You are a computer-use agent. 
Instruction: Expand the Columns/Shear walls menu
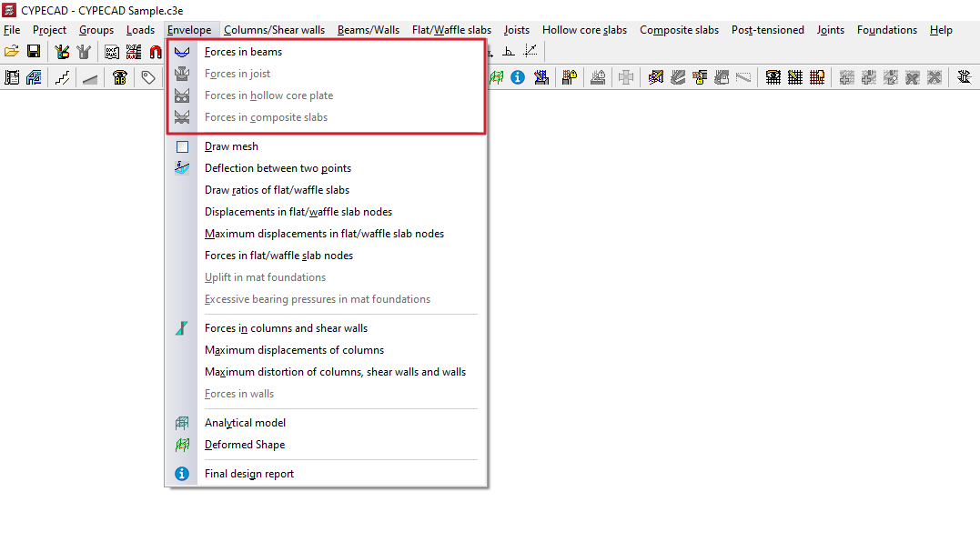275,30
